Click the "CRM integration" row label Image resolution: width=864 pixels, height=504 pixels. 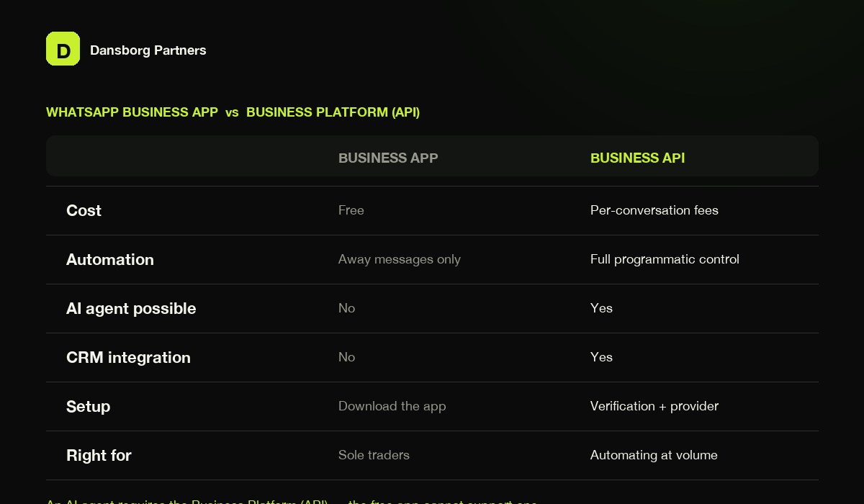(128, 357)
